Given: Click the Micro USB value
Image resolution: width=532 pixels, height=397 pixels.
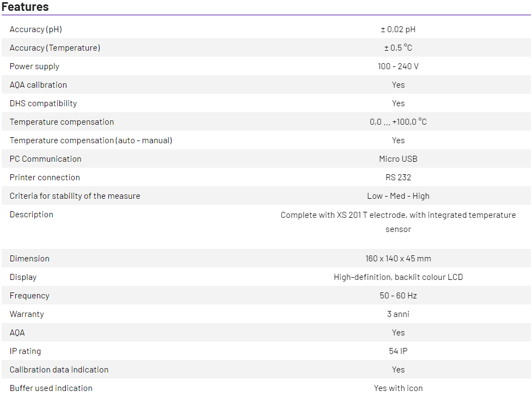Looking at the screenshot, I should [398, 159].
